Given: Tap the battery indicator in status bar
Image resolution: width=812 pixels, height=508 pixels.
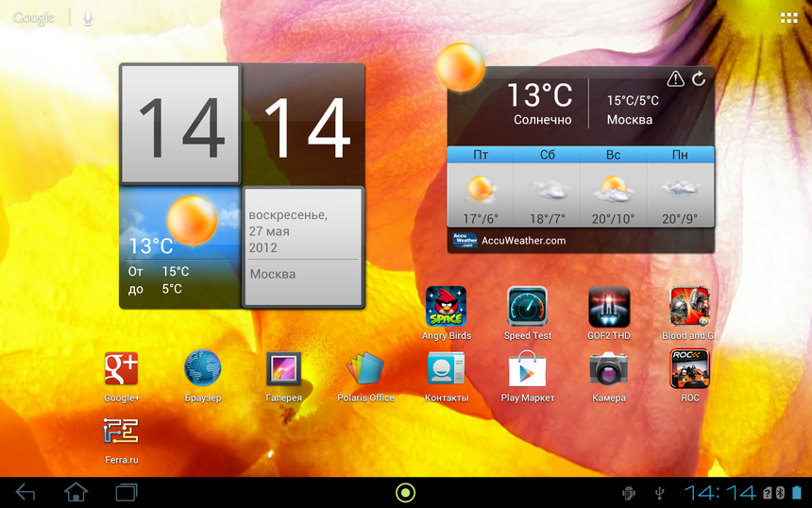Looking at the screenshot, I should tap(797, 493).
